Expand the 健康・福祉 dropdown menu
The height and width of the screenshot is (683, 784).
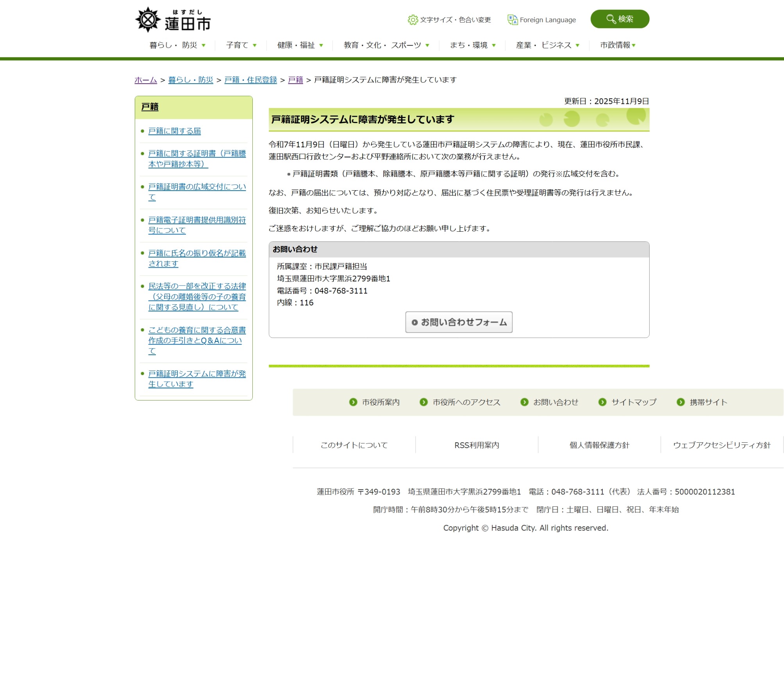300,45
